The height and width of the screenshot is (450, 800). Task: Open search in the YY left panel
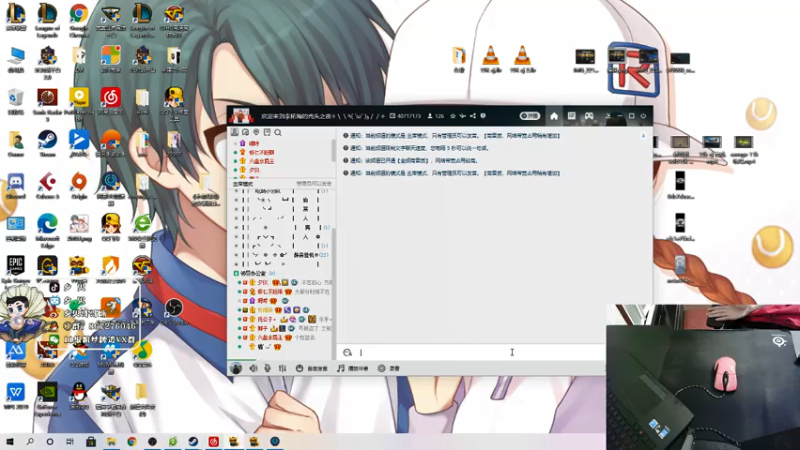point(278,133)
